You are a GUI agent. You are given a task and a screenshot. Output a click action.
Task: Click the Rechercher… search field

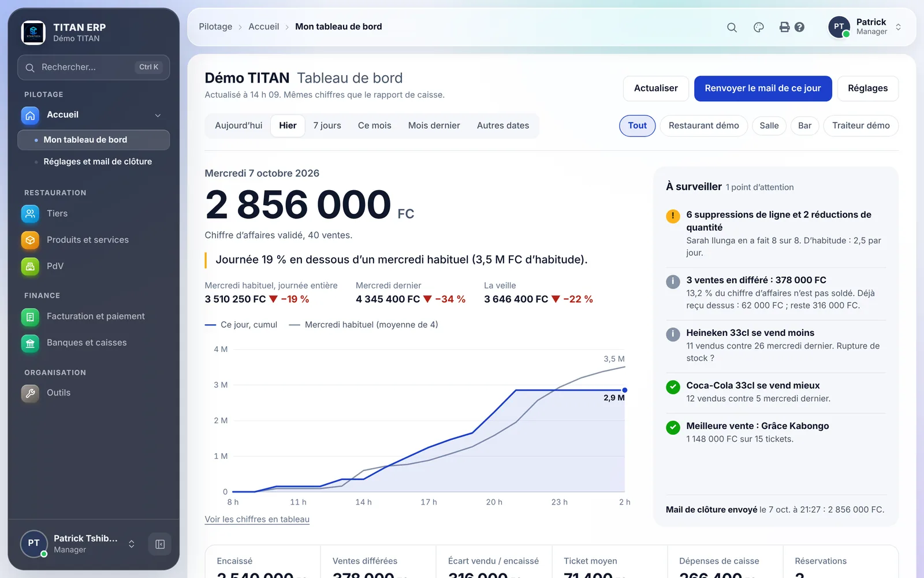tap(94, 68)
